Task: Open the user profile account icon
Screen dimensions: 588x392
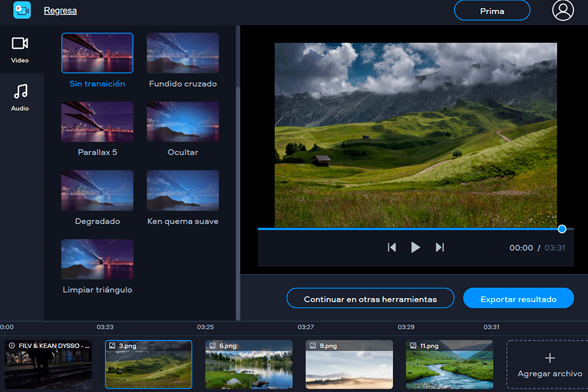Action: (563, 10)
